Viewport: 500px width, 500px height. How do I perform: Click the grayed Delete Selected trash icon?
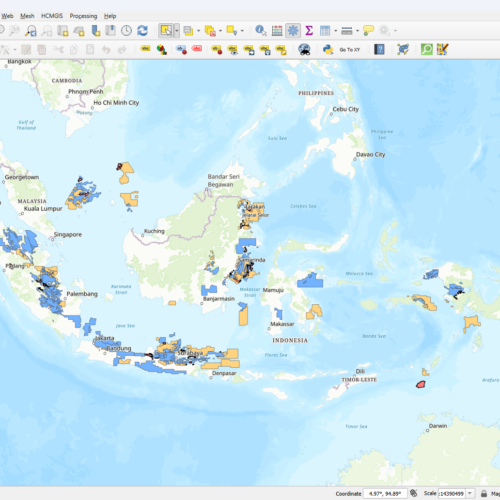click(42, 50)
